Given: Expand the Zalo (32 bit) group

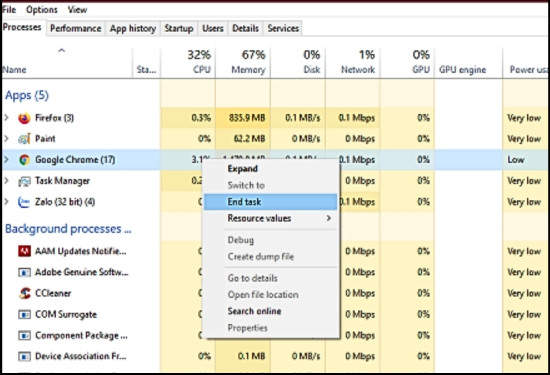Looking at the screenshot, I should [6, 202].
